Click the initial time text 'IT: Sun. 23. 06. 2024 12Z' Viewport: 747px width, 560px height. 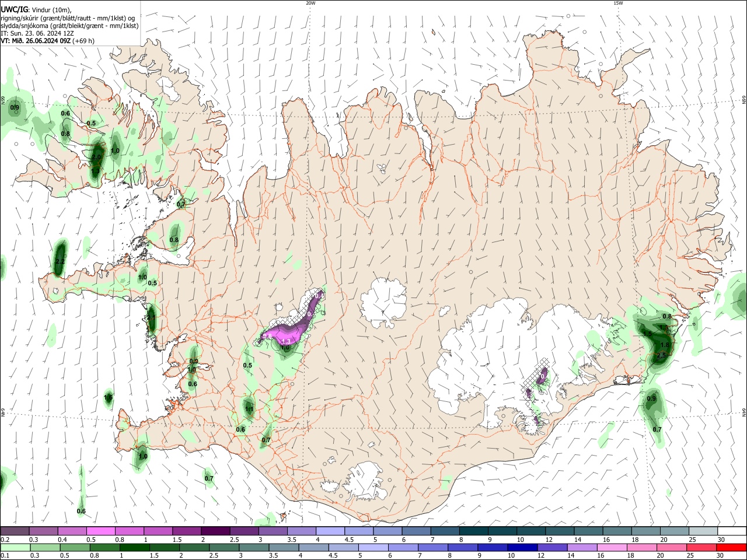[36, 33]
